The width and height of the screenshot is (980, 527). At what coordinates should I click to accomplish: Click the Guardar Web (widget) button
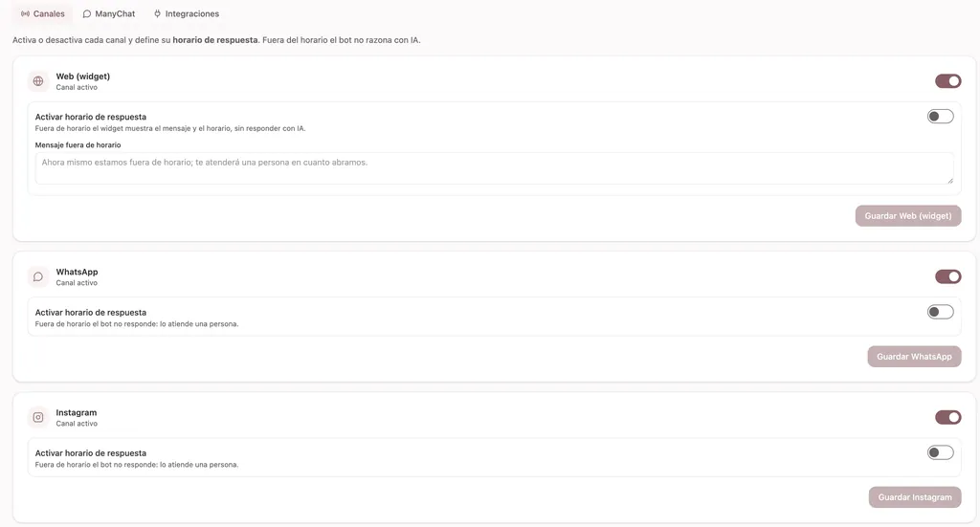(x=908, y=216)
